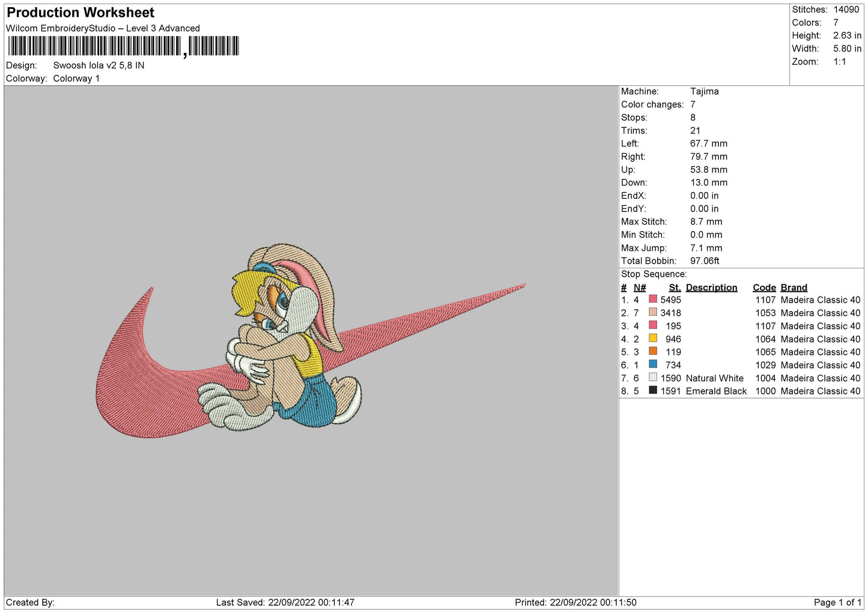The image size is (868, 613).
Task: Click the 'N#' column header
Action: (640, 288)
